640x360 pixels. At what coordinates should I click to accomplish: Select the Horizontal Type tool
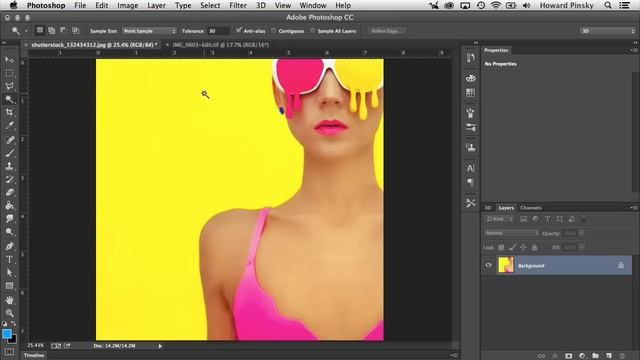point(9,259)
